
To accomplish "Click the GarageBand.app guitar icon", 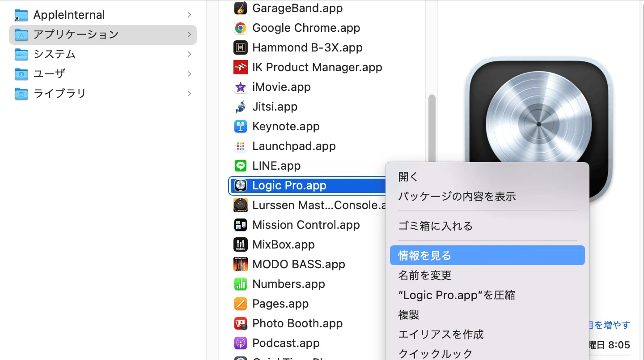I will tap(241, 8).
